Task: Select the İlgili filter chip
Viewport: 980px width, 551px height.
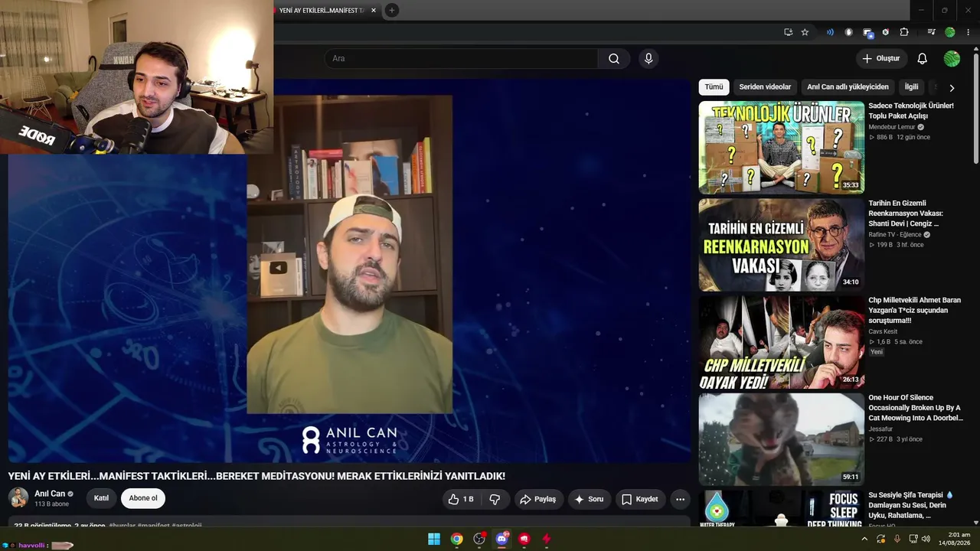Action: 911,87
